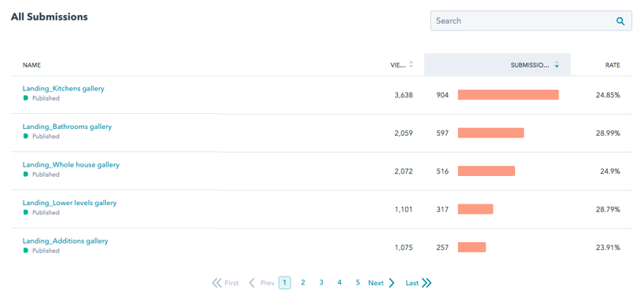
Task: Click Published status dot for Kitchens gallery
Action: click(26, 98)
